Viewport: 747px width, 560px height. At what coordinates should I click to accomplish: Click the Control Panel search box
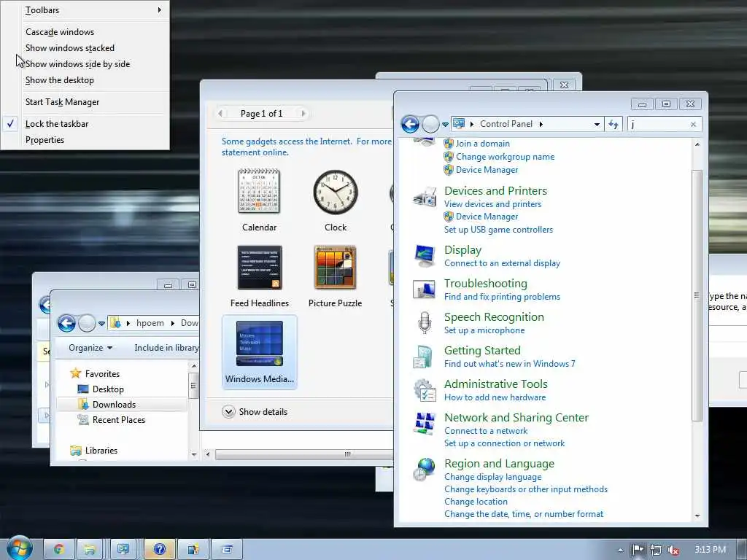(x=659, y=124)
